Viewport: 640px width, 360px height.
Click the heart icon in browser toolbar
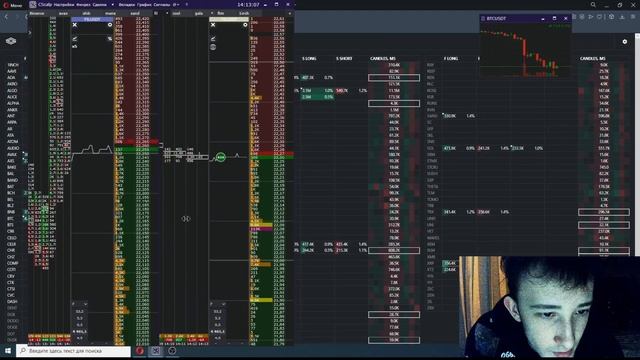[600, 17]
